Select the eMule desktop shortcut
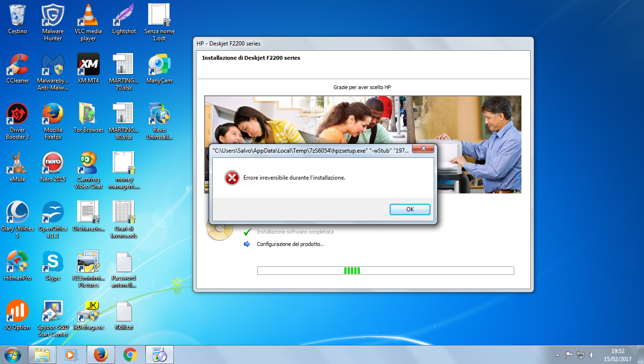 pyautogui.click(x=18, y=167)
